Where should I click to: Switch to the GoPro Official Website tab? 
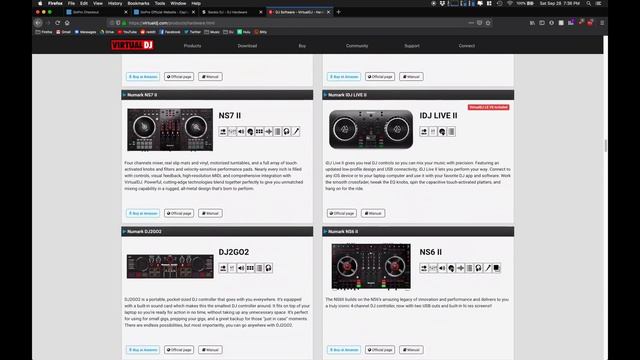point(164,12)
